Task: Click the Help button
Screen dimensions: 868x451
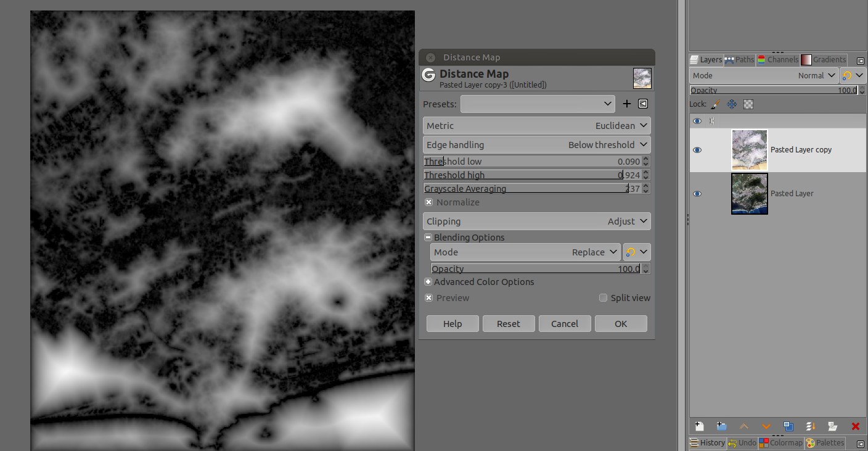Action: tap(452, 324)
